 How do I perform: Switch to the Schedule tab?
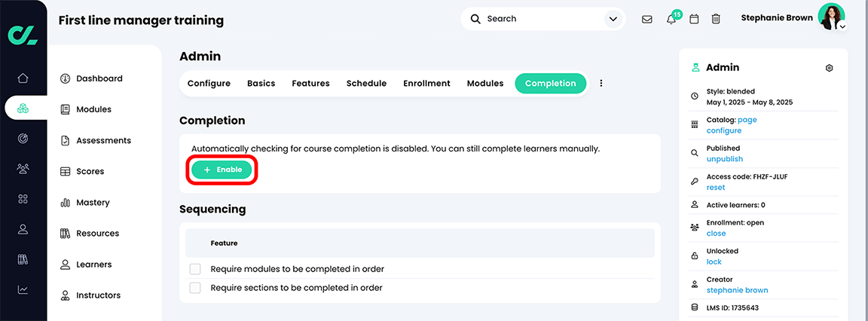point(366,84)
